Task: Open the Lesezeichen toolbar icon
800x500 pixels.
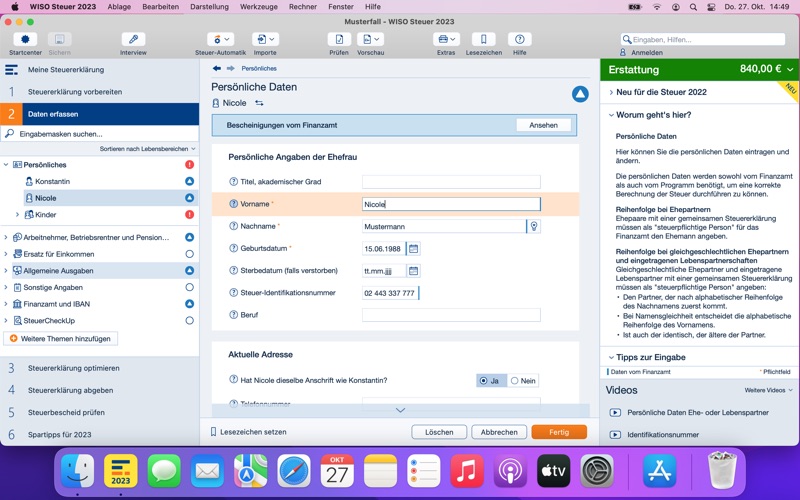Action: [x=483, y=39]
